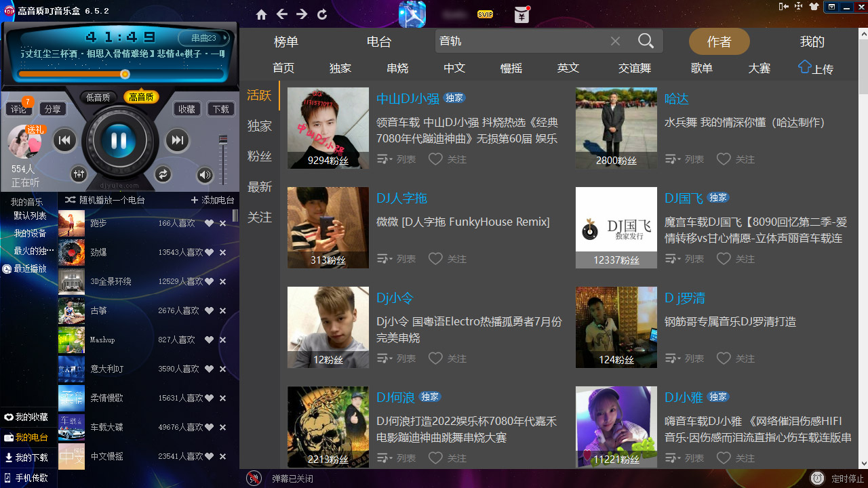868x488 pixels.
Task: Select the 粉丝 sidebar tab
Action: [x=259, y=156]
